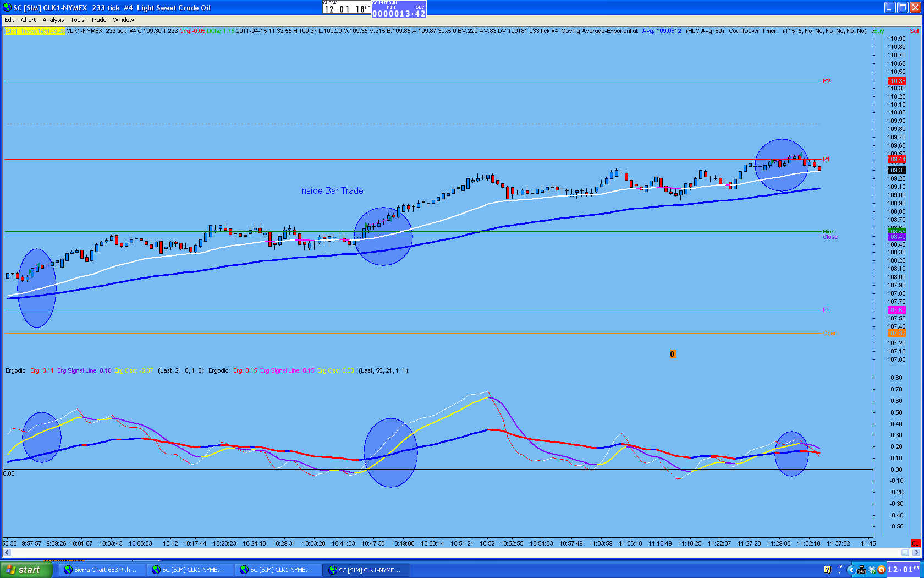Image resolution: width=924 pixels, height=578 pixels.
Task: Click the camera icon in system tray
Action: click(x=862, y=570)
